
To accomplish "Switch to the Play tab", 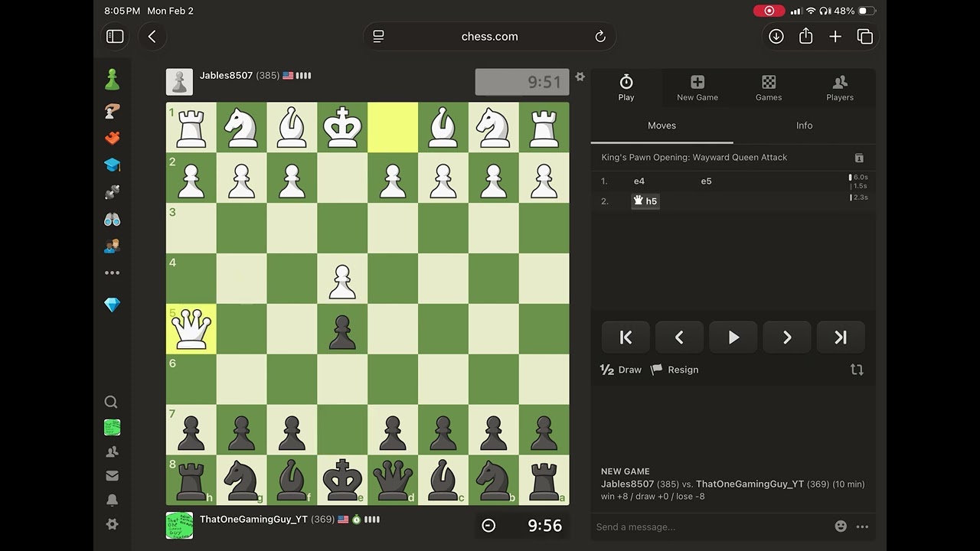I will 626,87.
